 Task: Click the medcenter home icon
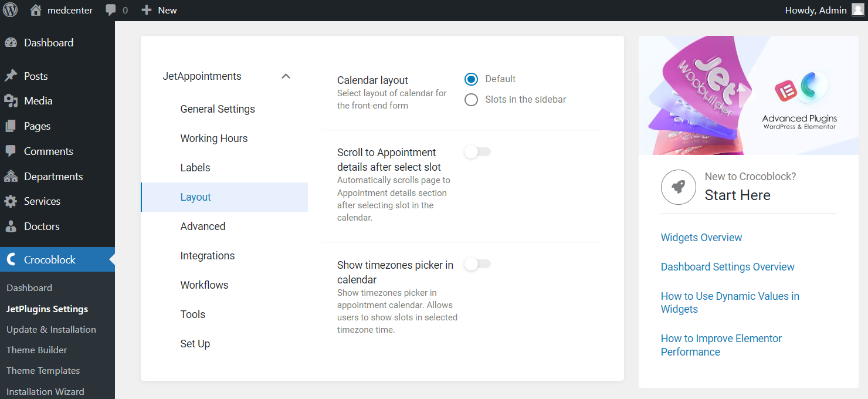tap(36, 10)
